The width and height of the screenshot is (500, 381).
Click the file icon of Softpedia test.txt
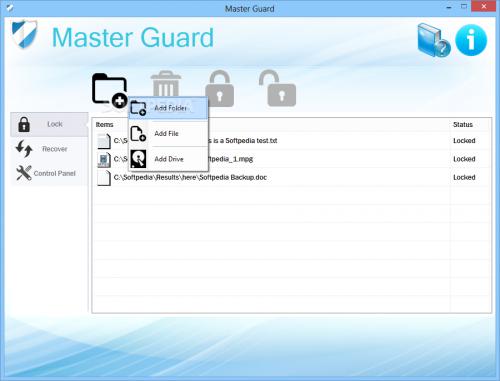(104, 141)
